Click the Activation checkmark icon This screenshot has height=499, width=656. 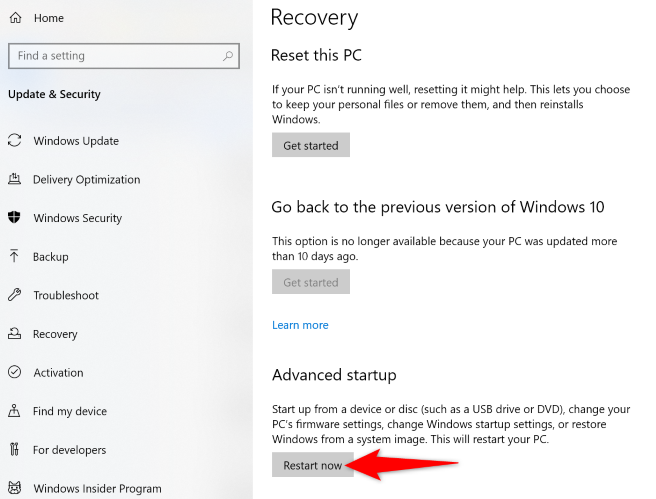coord(14,372)
